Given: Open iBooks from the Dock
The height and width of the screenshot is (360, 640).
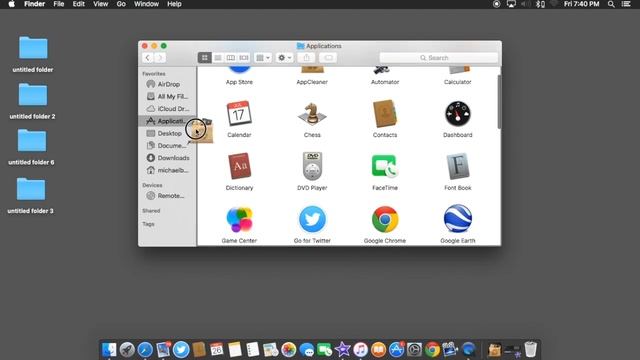Looking at the screenshot, I should click(x=378, y=350).
